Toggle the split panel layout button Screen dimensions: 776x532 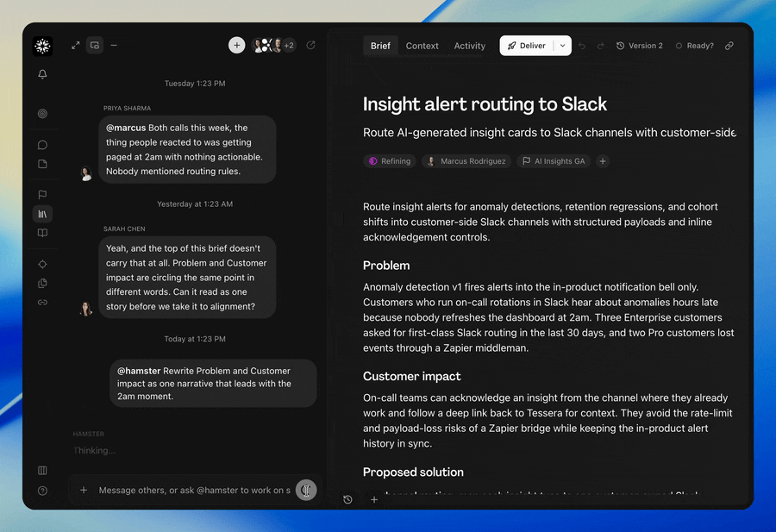(95, 46)
